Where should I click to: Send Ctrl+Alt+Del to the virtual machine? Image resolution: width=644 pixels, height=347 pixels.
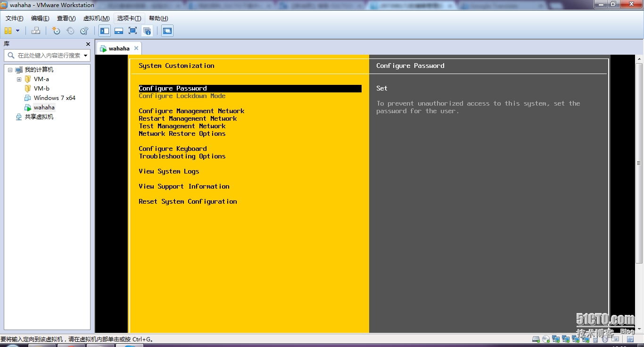pos(36,31)
